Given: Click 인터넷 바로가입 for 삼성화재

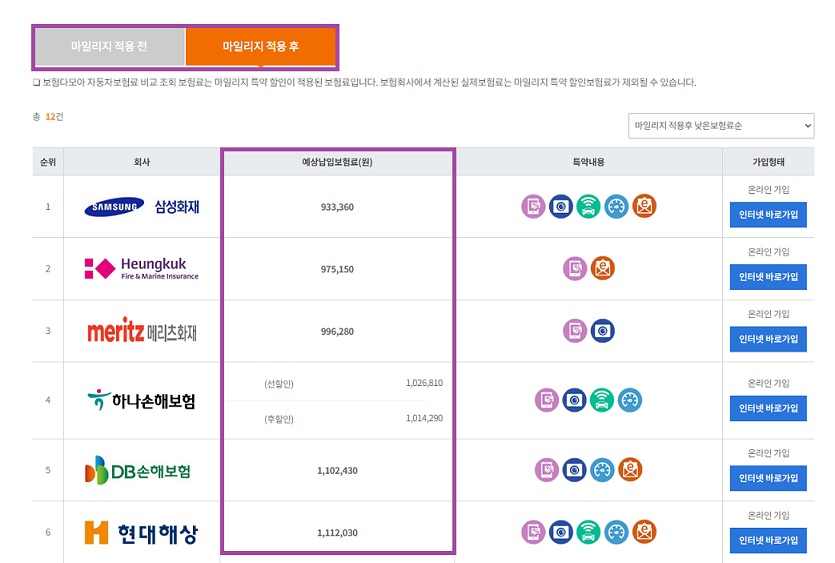Looking at the screenshot, I should (768, 215).
